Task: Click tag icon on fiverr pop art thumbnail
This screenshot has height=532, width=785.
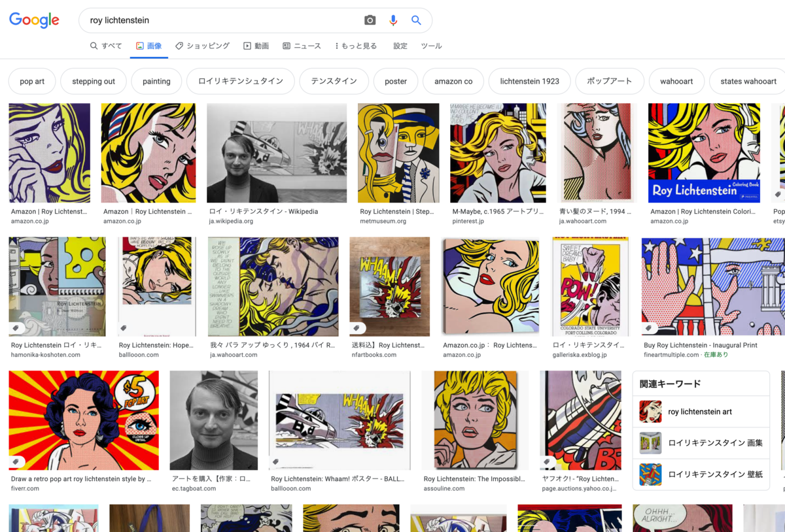Action: [17, 461]
